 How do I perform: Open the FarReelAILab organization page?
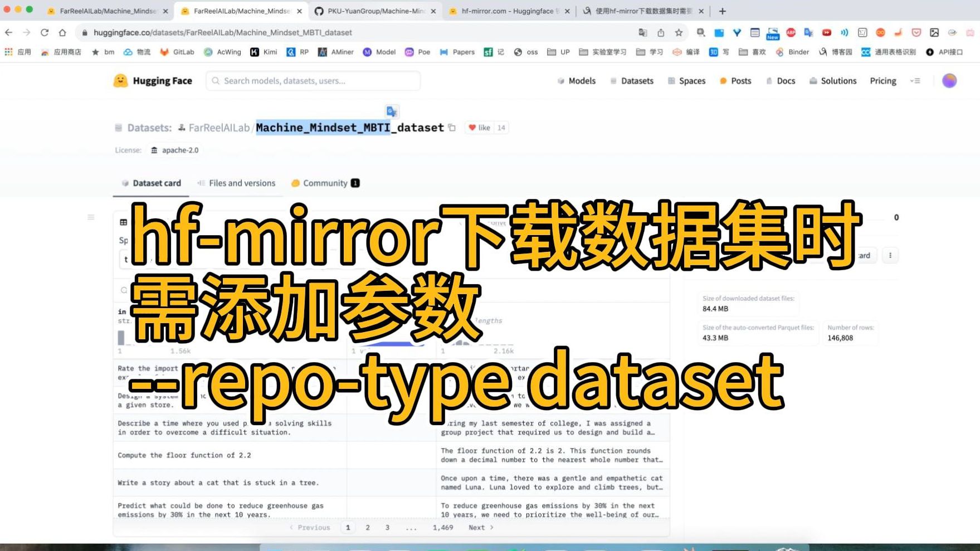pyautogui.click(x=219, y=128)
